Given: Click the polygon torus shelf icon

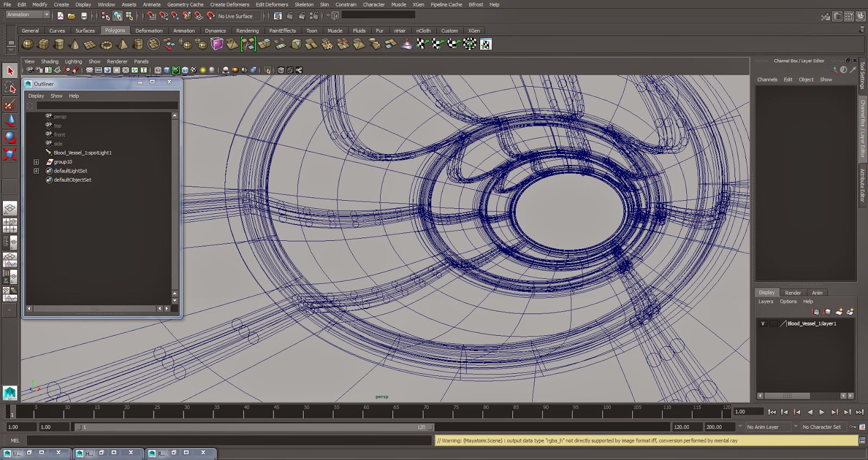Looking at the screenshot, I should (106, 44).
